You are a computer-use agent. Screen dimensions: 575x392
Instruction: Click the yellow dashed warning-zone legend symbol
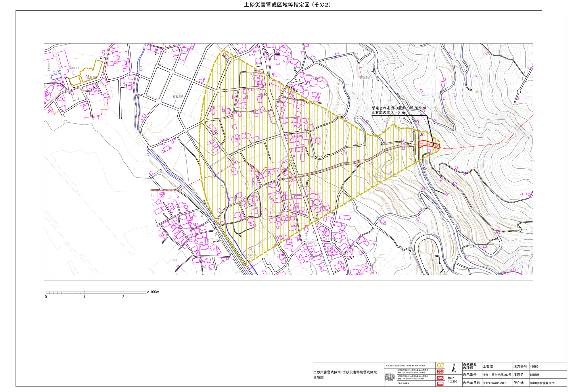point(440,366)
